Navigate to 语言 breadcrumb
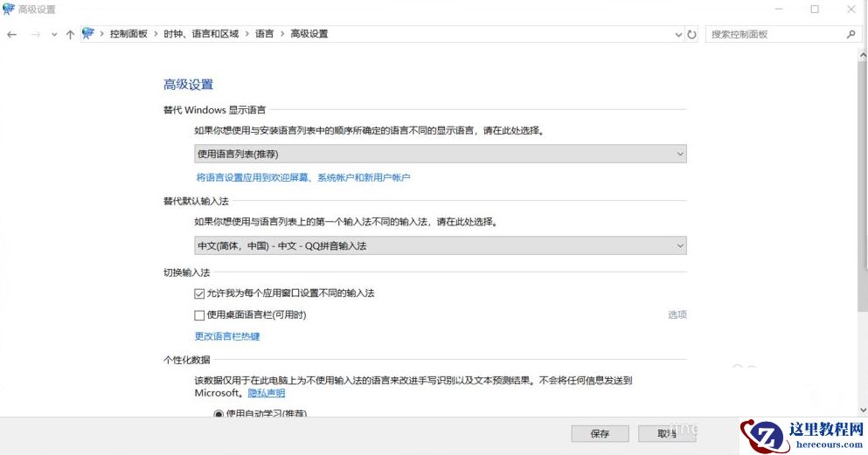868x455 pixels. (264, 34)
